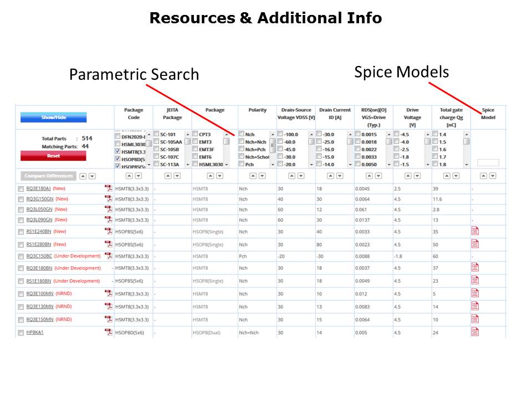Tick the row checkbox for RQ3G150GN
The height and width of the screenshot is (399, 532).
21,199
